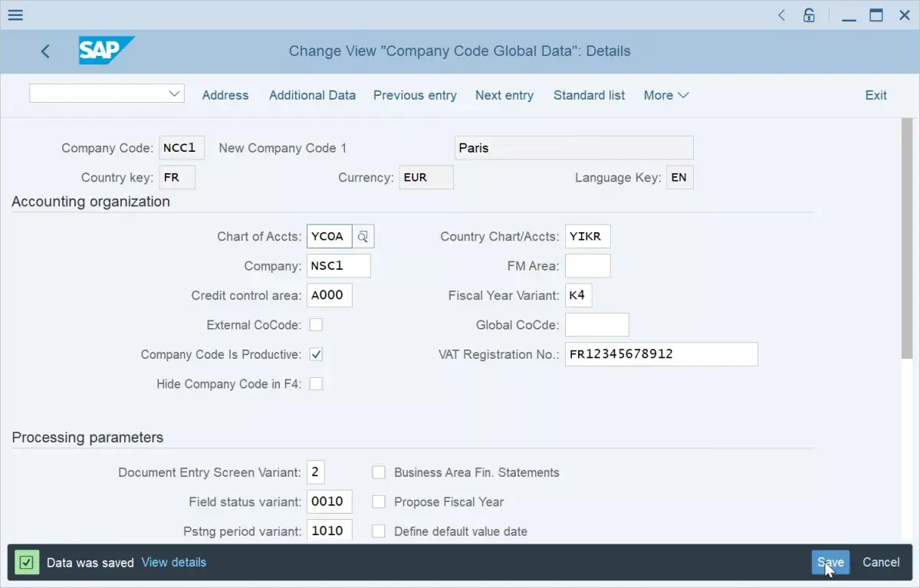Enable Propose Fiscal Year checkbox

click(379, 502)
